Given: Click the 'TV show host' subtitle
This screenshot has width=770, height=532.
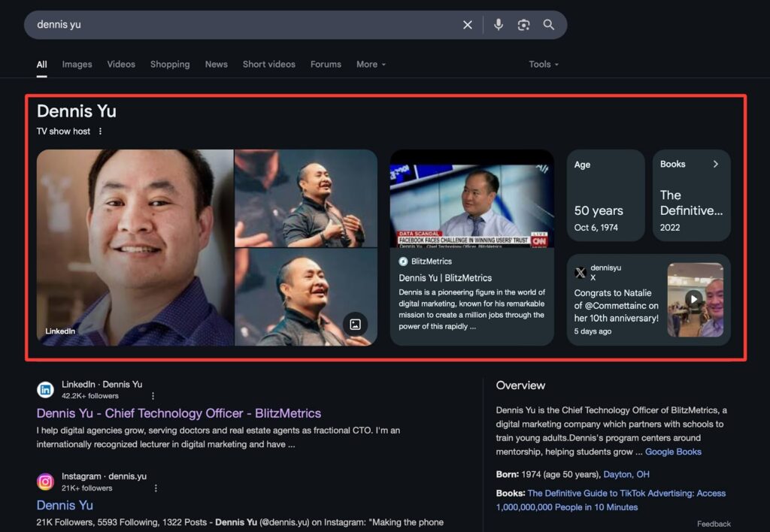Looking at the screenshot, I should (63, 131).
